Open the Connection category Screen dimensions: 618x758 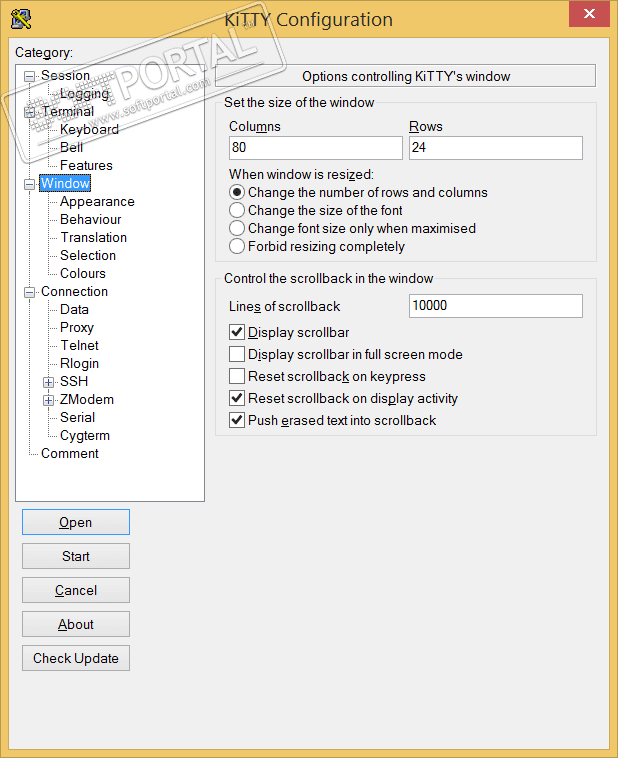tap(74, 292)
